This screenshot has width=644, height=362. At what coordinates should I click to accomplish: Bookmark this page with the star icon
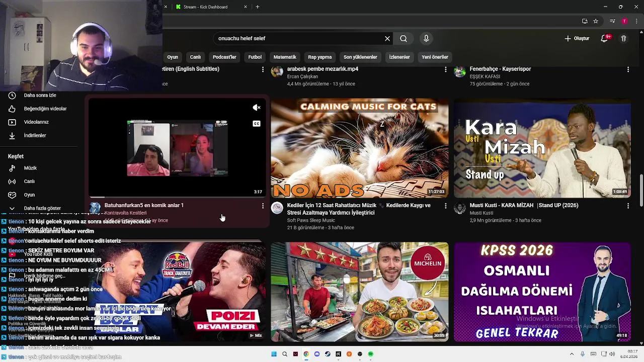pyautogui.click(x=596, y=21)
